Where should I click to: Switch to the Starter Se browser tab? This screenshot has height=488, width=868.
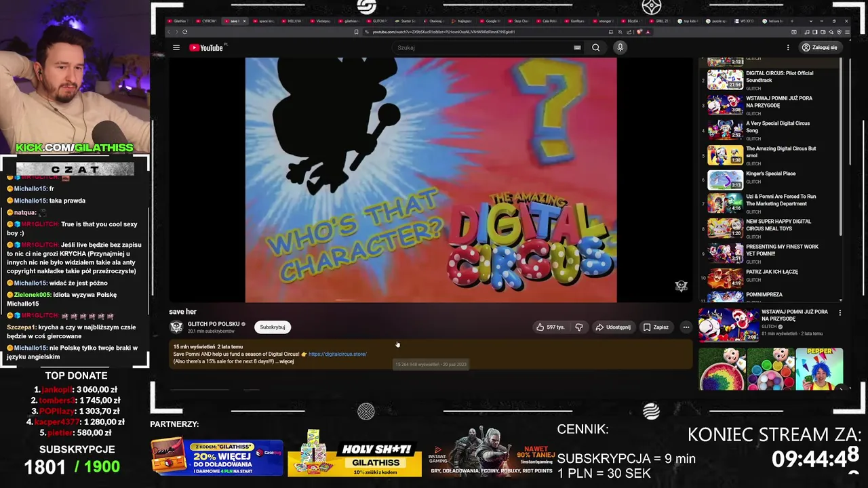[405, 21]
